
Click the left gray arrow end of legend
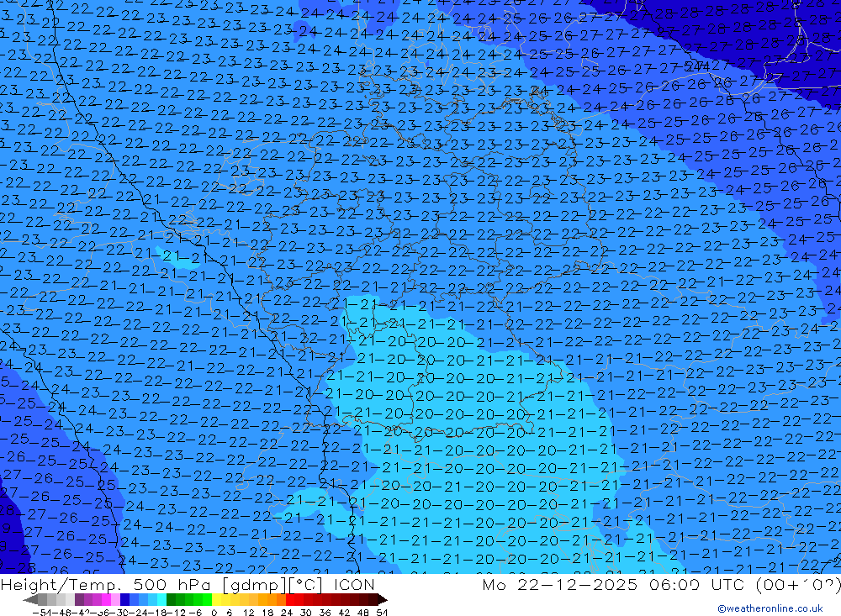30,600
